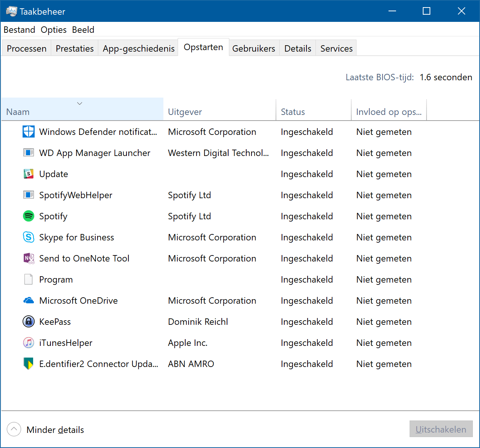
Task: Click Ingeschakeld status in the Program row
Action: [307, 280]
